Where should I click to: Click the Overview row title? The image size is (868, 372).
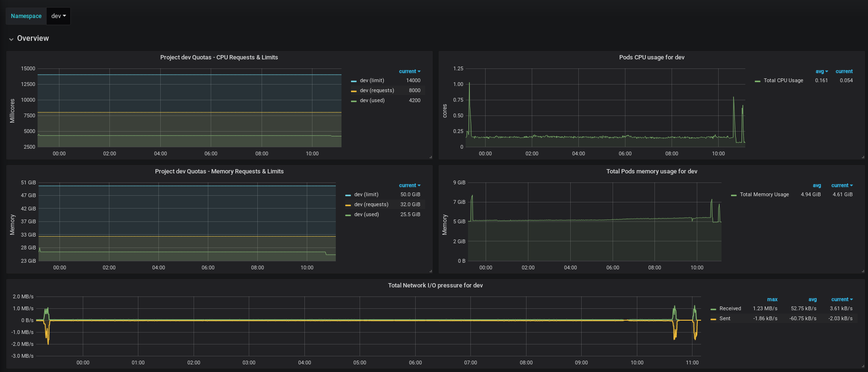[33, 38]
